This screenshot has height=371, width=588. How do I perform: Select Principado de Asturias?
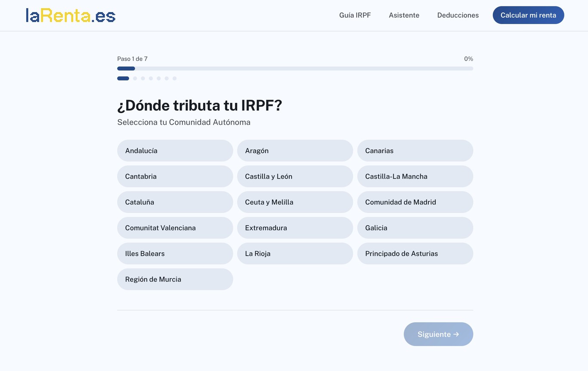(x=415, y=254)
